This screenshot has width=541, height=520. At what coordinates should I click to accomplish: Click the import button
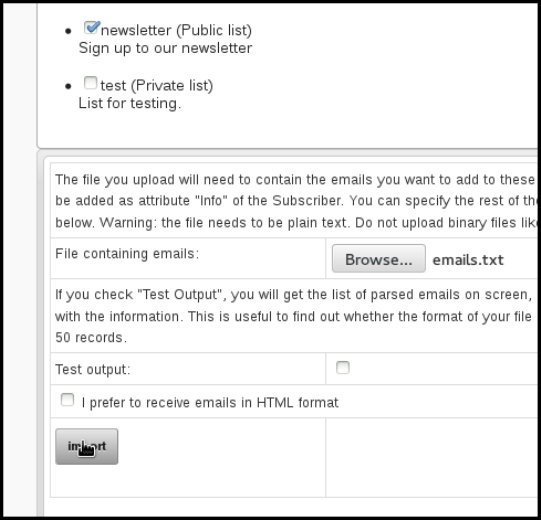pyautogui.click(x=87, y=447)
